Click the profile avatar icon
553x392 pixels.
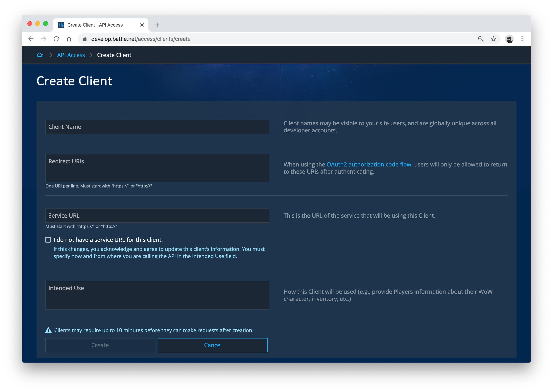pos(509,39)
